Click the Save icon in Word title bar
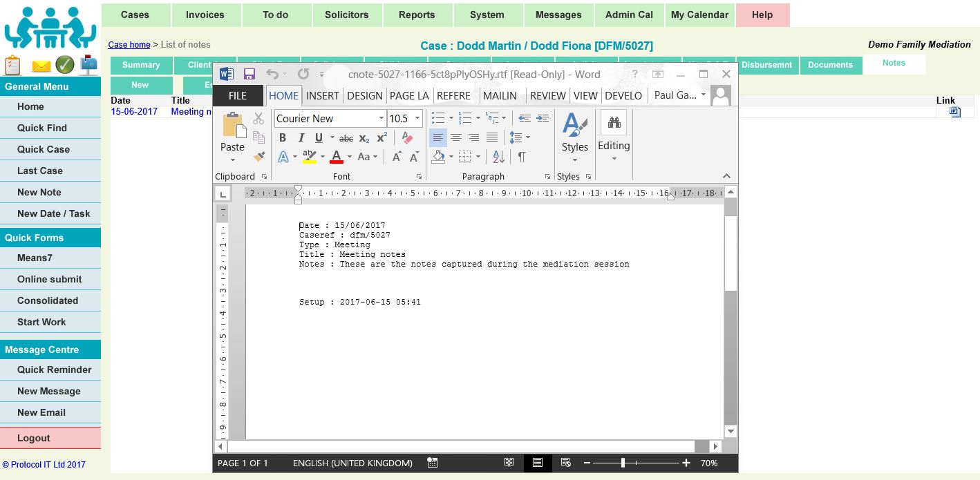This screenshot has width=980, height=480. (249, 74)
